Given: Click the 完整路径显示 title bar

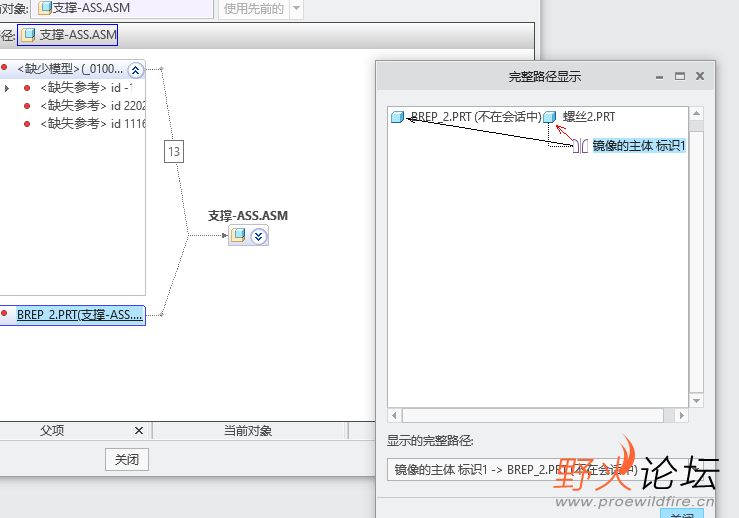Looking at the screenshot, I should tap(545, 76).
